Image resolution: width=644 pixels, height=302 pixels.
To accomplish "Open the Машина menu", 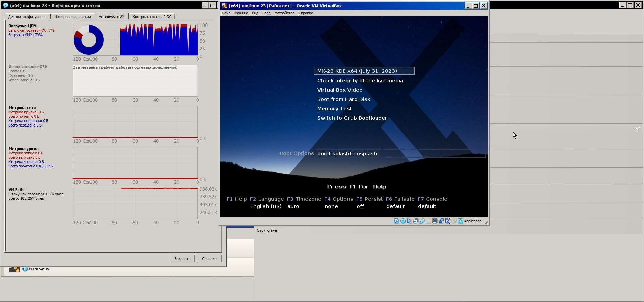I will (x=241, y=13).
